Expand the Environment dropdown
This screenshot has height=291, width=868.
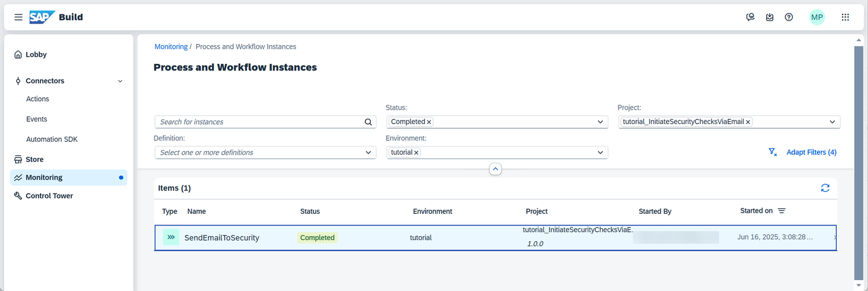[x=600, y=152]
